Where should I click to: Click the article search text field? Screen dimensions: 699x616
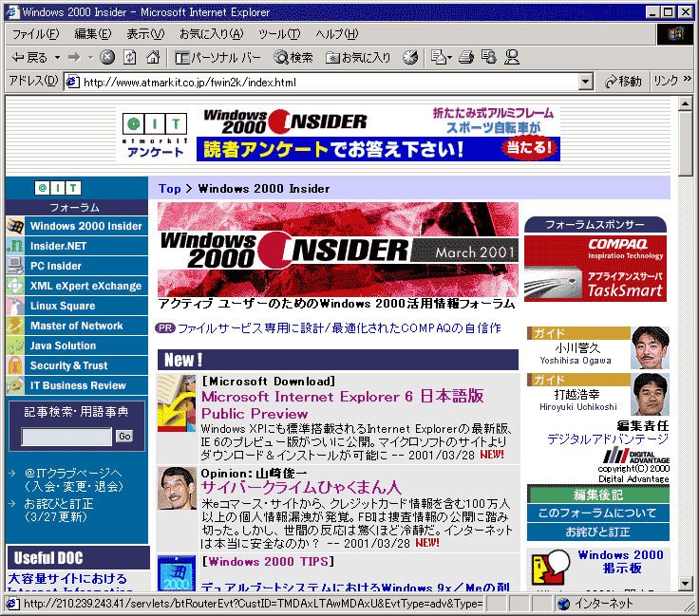(x=66, y=437)
